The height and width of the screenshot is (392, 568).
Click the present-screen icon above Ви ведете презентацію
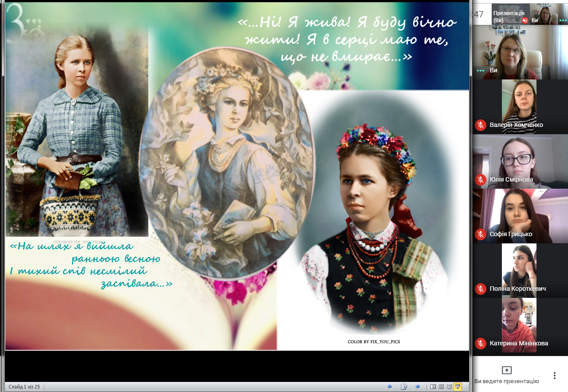point(507,370)
